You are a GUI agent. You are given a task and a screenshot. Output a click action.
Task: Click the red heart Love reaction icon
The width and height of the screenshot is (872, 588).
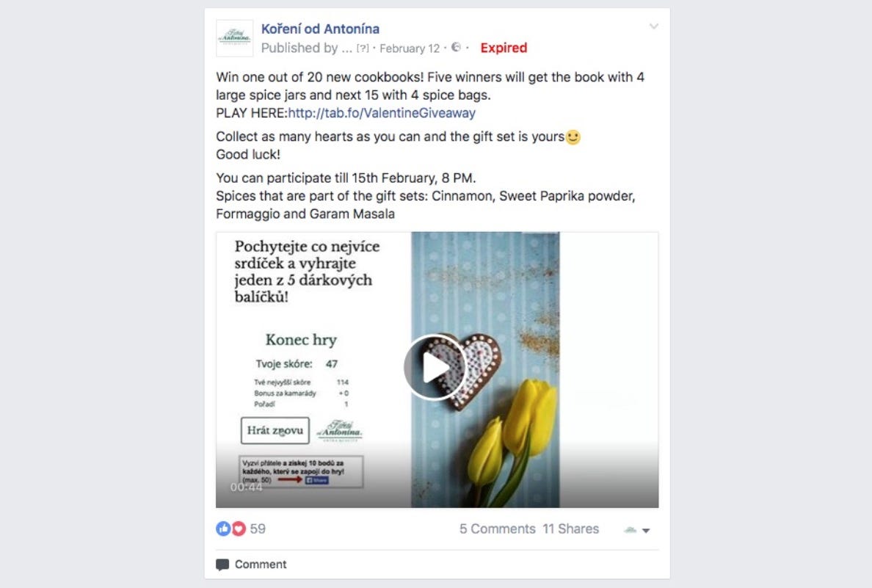(239, 529)
